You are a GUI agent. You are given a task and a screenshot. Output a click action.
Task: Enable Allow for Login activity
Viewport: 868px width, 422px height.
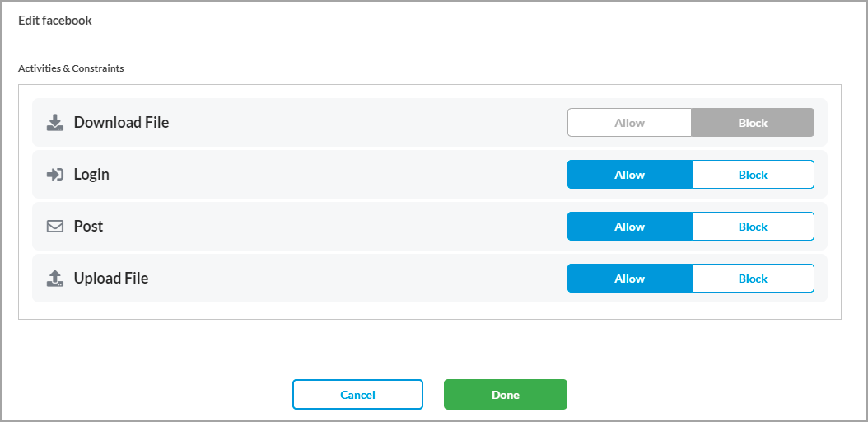click(x=629, y=175)
